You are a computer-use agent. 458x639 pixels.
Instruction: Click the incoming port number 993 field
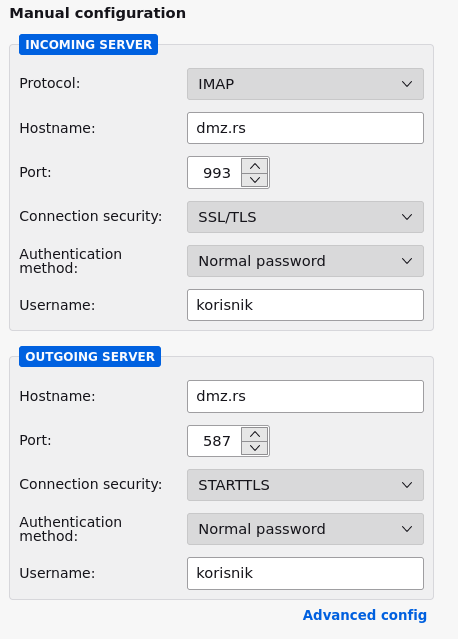(x=215, y=173)
